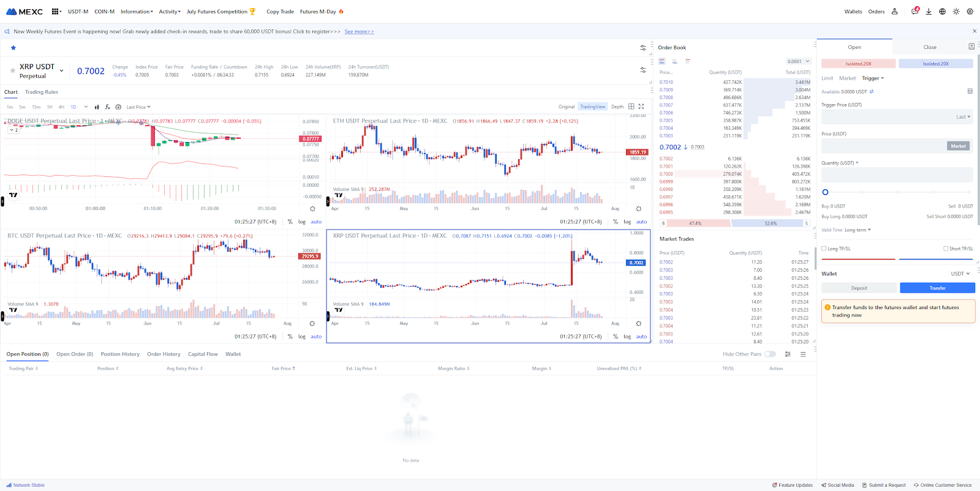Click the chart snapshot clock icon

coord(118,107)
